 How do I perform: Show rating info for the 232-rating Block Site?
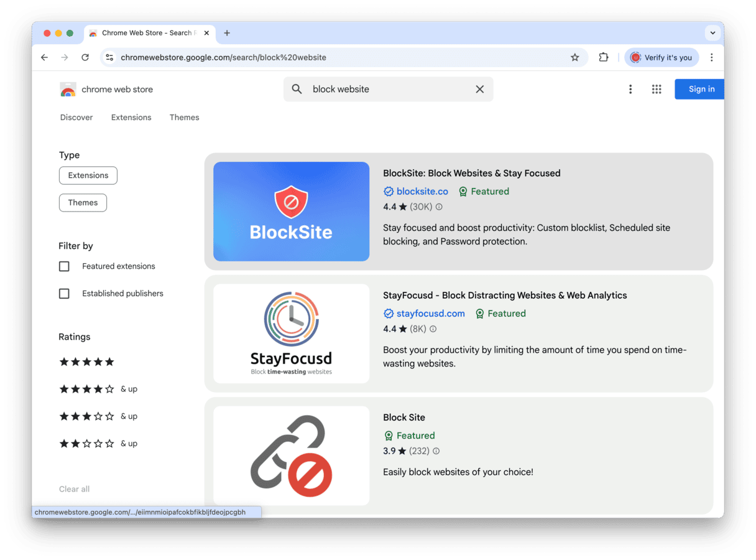(x=436, y=450)
